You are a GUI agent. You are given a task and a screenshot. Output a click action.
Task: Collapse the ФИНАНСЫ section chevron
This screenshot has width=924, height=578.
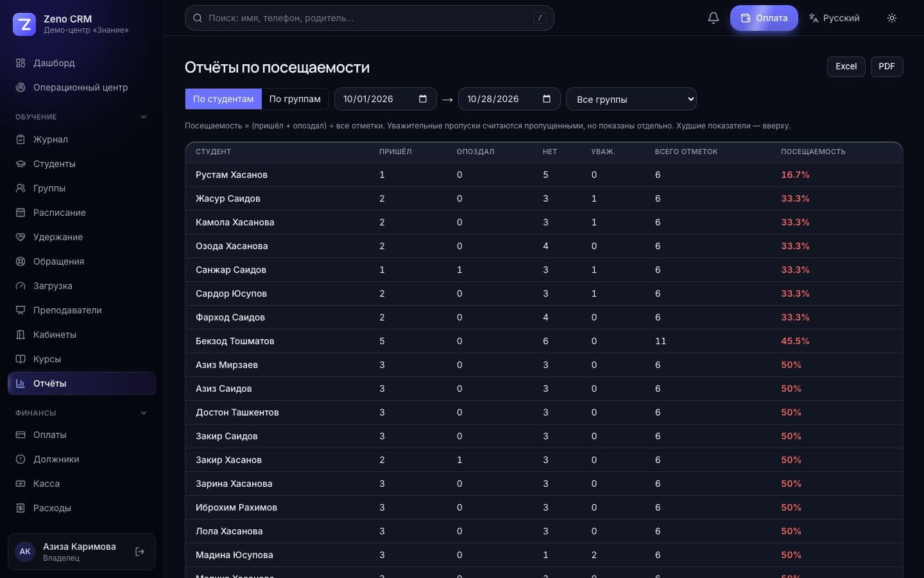pos(144,413)
